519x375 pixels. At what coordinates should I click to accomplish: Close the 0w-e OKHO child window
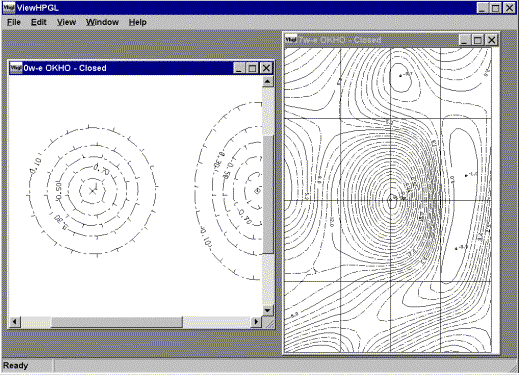[266, 68]
